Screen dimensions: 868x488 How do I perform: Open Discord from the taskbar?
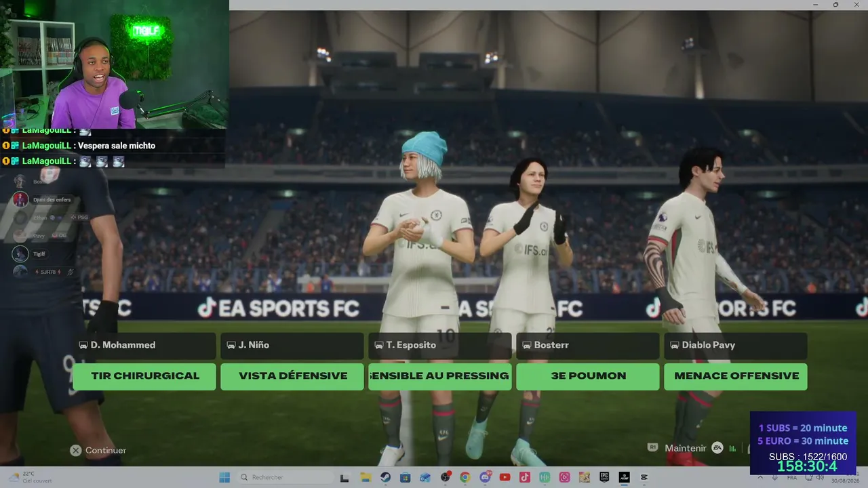coord(485,477)
